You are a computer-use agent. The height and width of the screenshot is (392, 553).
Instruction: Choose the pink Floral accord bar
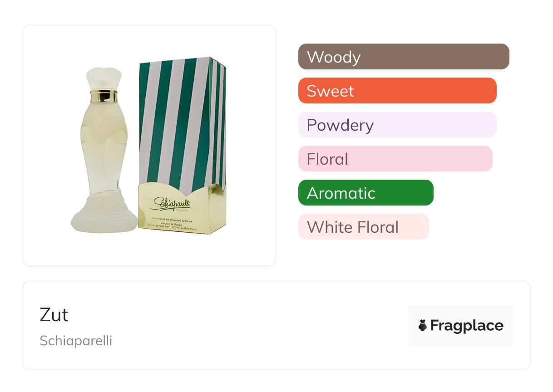pos(395,159)
